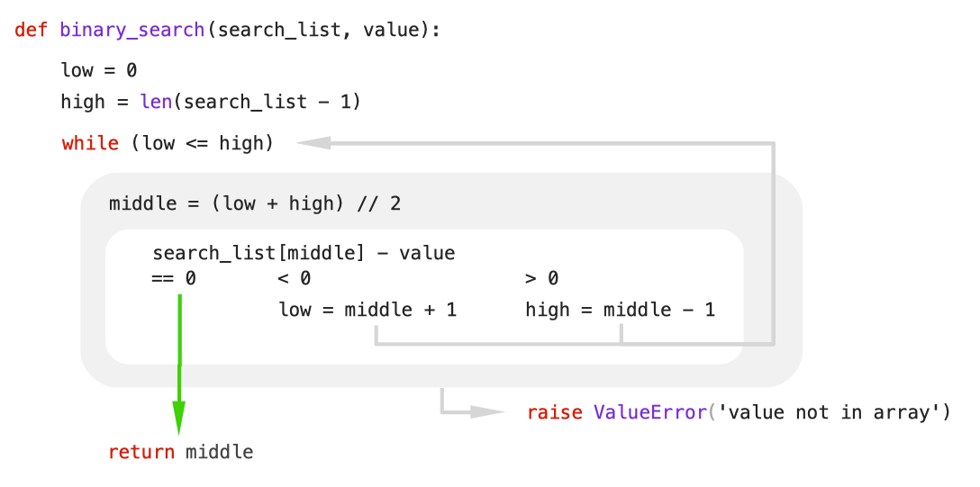Image resolution: width=980 pixels, height=487 pixels.
Task: Click the gray arrow leading to raise ValueError
Action: click(x=472, y=401)
